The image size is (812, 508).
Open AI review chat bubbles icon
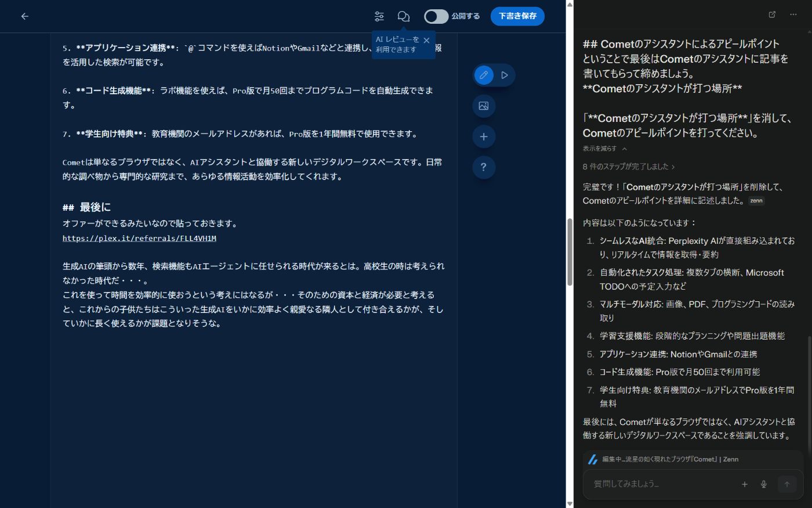click(x=404, y=16)
